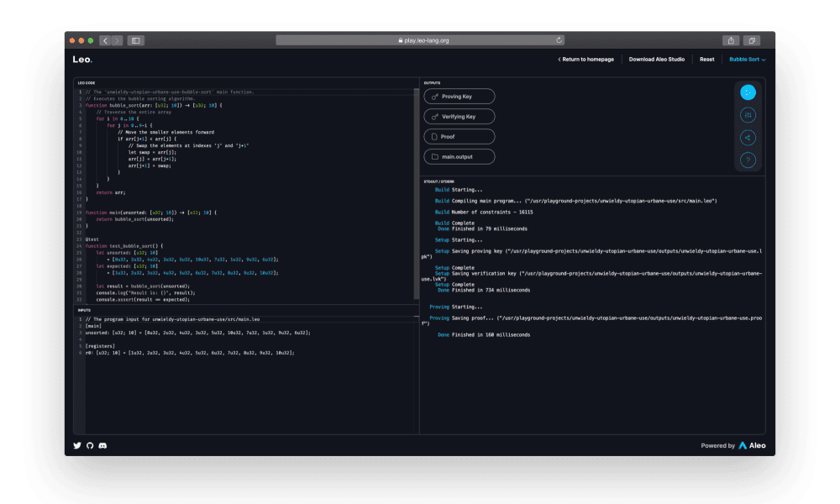Click the share icon in side panel

(x=748, y=138)
